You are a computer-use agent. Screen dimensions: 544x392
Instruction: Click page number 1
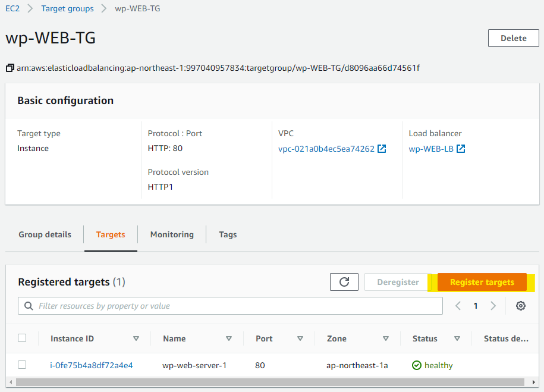pos(476,306)
